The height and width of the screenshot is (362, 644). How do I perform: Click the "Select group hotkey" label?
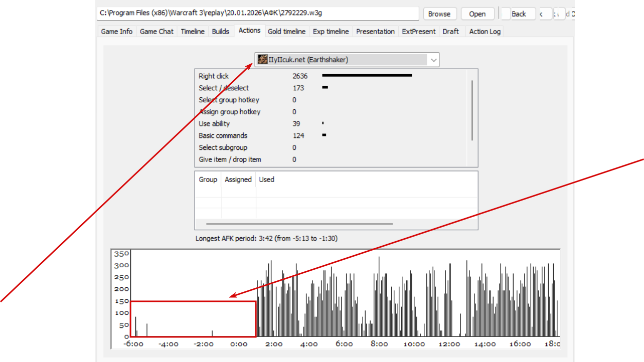coord(229,100)
